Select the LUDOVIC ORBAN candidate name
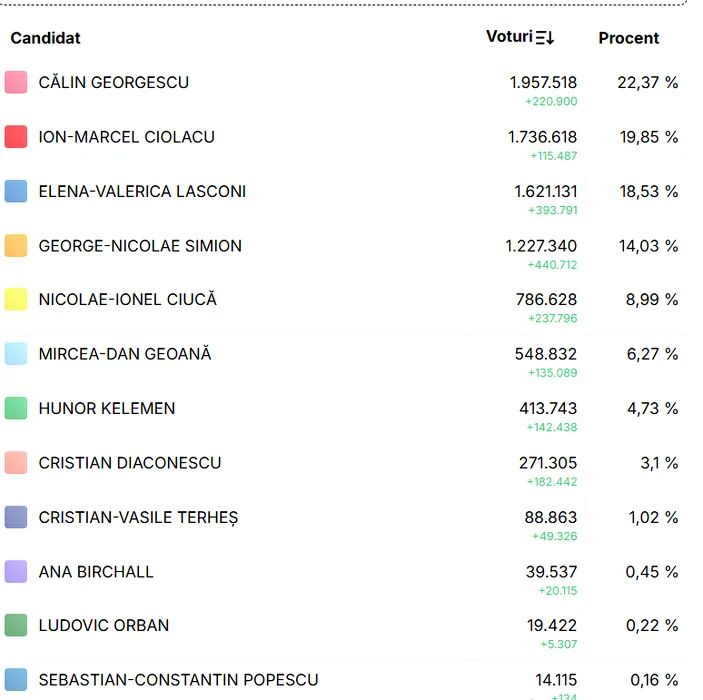 point(104,626)
